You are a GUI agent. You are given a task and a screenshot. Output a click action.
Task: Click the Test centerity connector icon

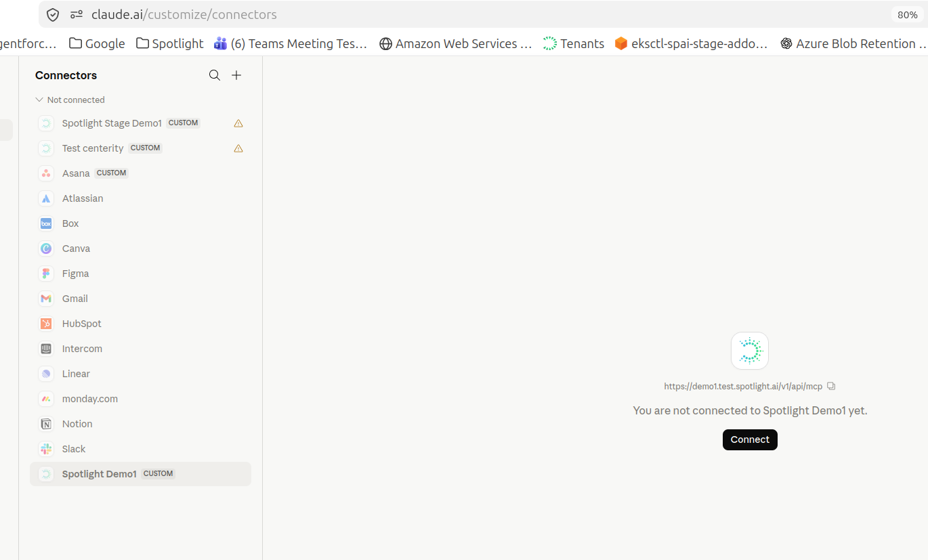tap(46, 148)
